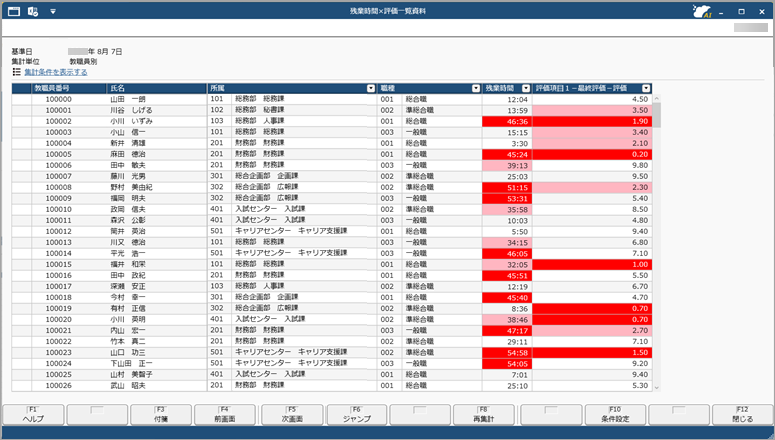Click the 0.70 evaluation in row 100019

click(x=592, y=308)
